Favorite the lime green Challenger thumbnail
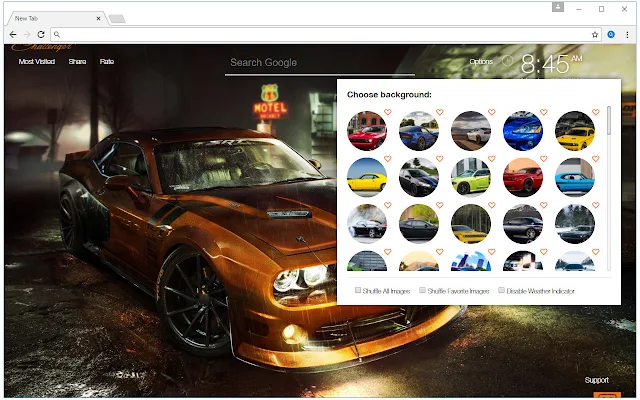Screen dimensions: 640x400 491,158
